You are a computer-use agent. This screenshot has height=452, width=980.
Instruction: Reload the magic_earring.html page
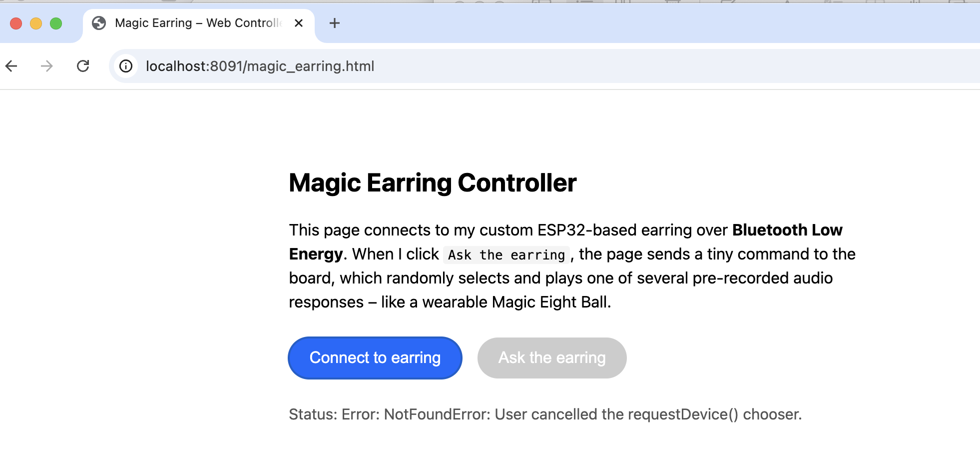[83, 66]
